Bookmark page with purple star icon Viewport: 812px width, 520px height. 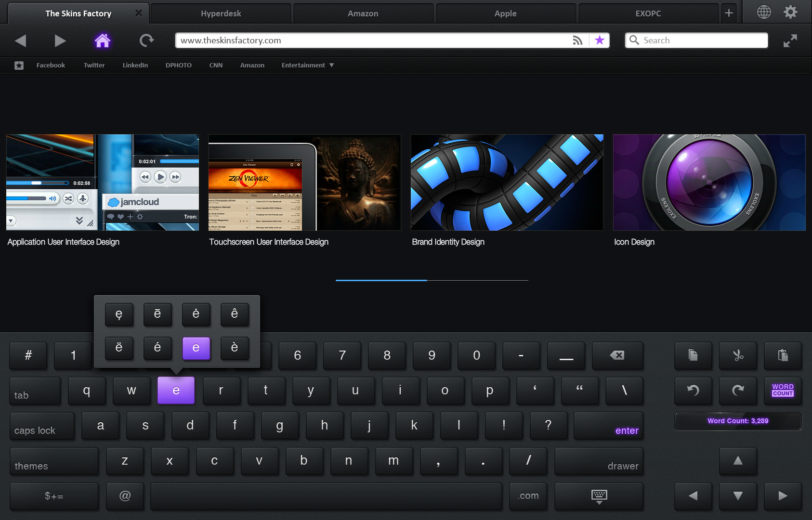coord(600,40)
